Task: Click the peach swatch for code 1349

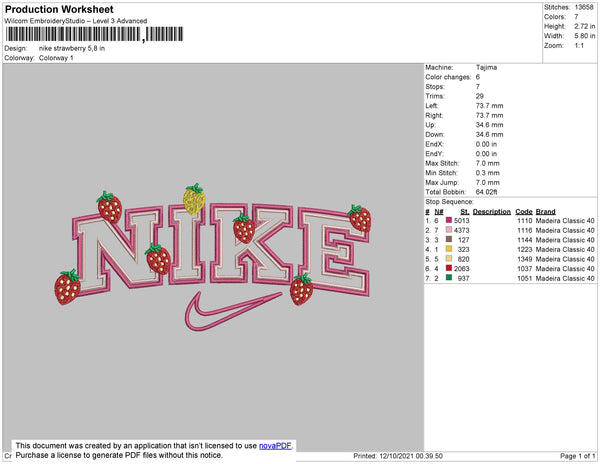Action: pyautogui.click(x=449, y=259)
